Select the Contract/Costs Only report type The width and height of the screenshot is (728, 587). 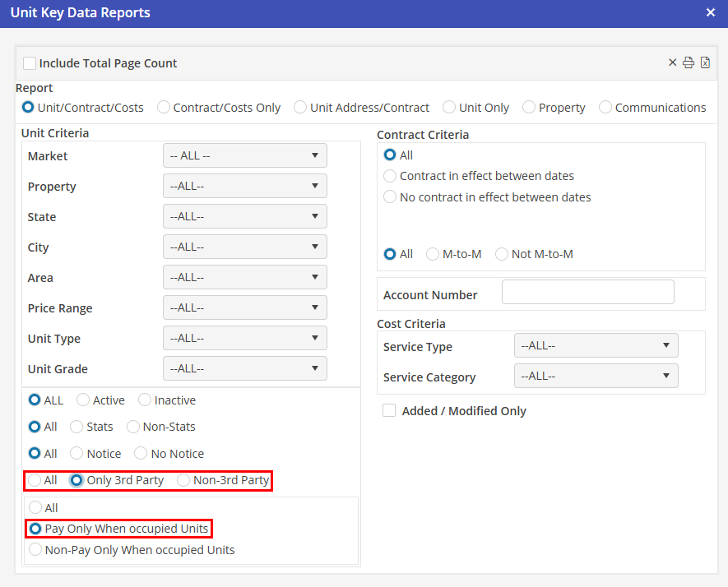pos(165,108)
